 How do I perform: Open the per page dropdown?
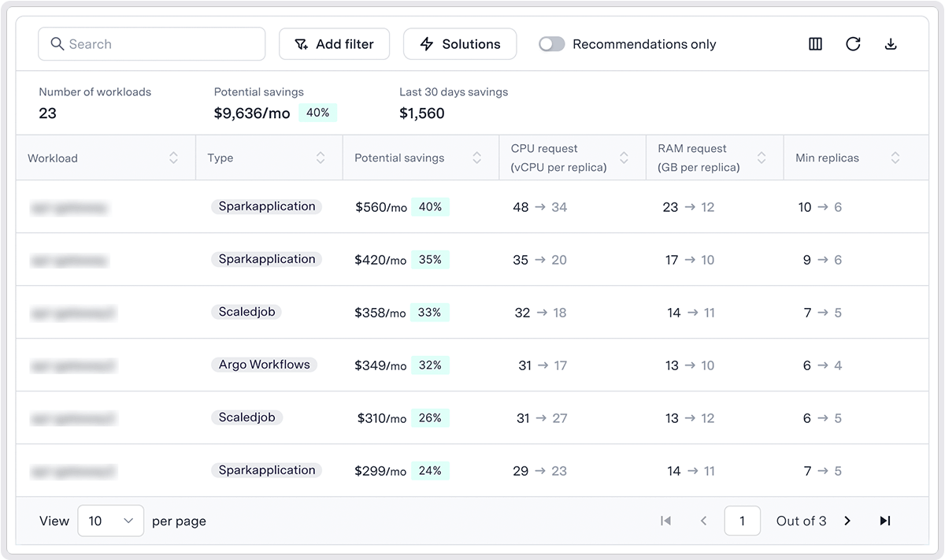[x=110, y=521]
